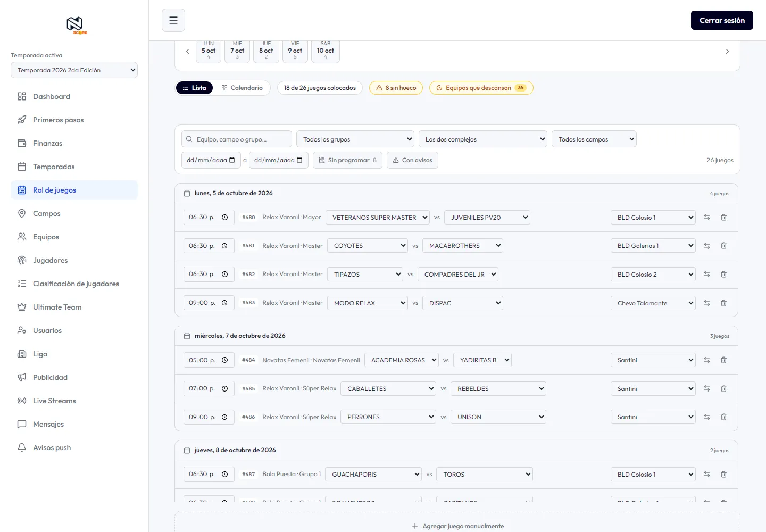Screen dimensions: 766x532
Task: Select the SAB 10 oct date card
Action: 326,51
